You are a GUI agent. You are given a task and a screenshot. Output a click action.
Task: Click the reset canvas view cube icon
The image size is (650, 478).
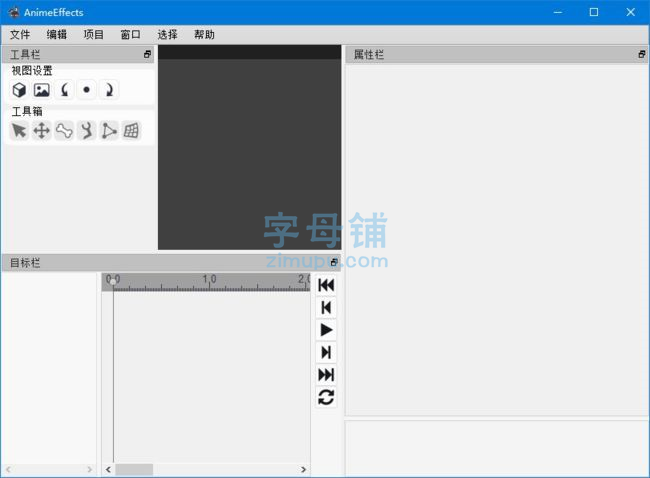(19, 90)
